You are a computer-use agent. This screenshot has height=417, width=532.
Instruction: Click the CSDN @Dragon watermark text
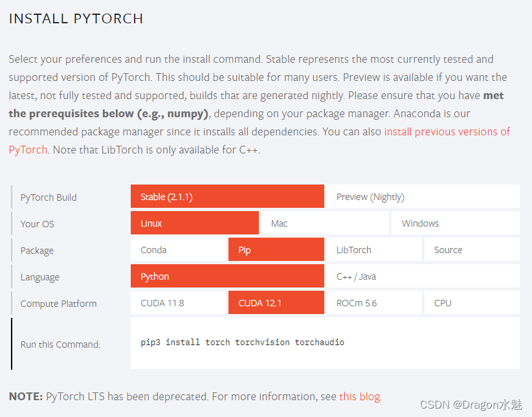[471, 405]
